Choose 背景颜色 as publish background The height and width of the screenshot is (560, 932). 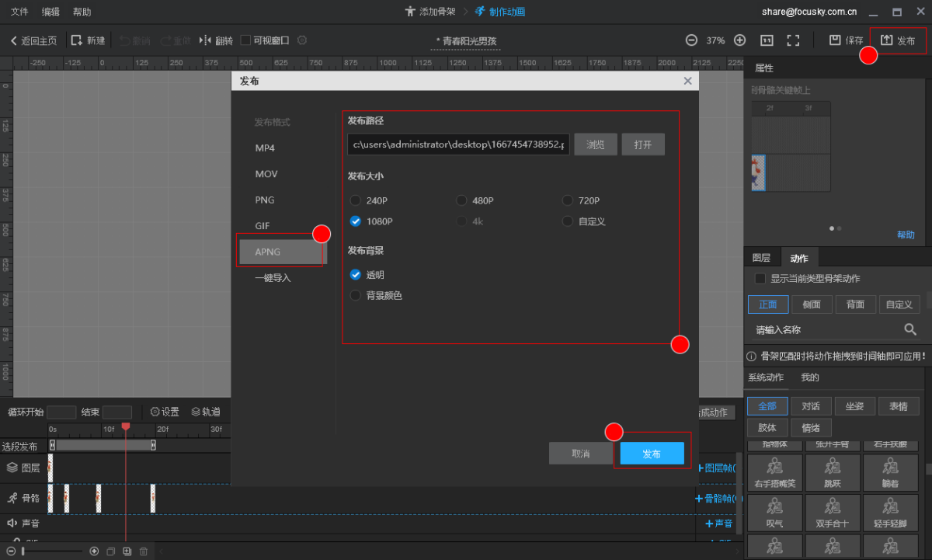tap(356, 296)
